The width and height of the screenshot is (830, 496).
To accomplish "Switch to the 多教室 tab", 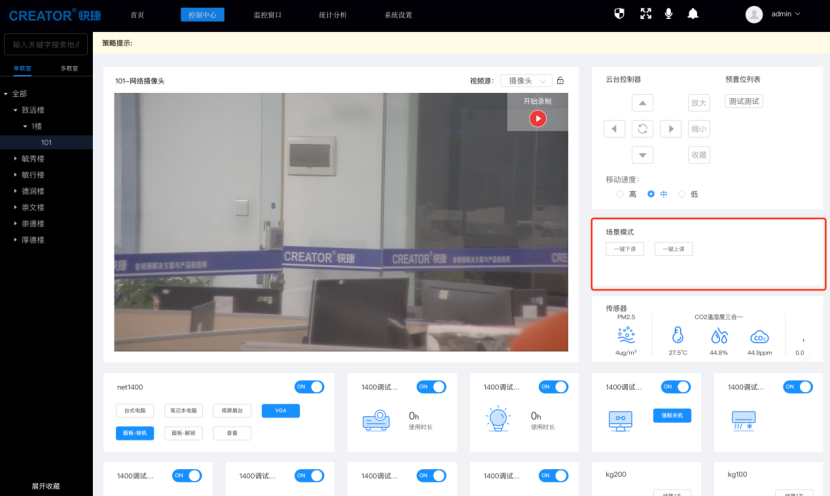I will (x=70, y=68).
